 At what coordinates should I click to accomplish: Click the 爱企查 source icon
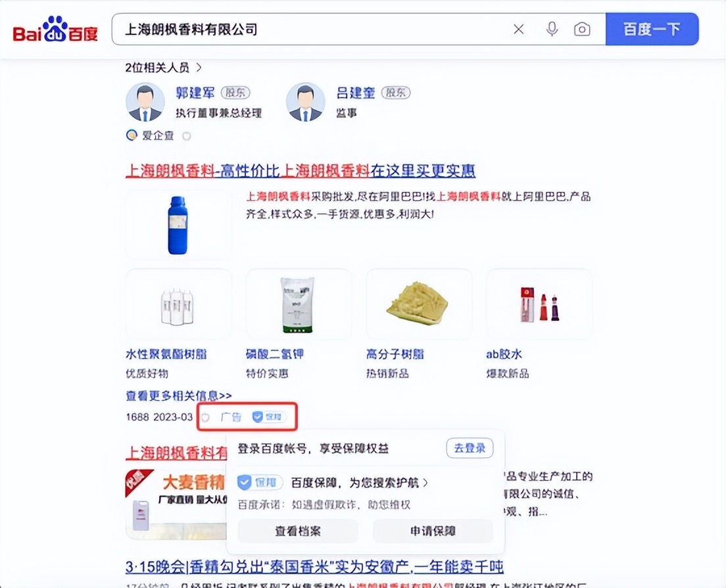(x=132, y=135)
